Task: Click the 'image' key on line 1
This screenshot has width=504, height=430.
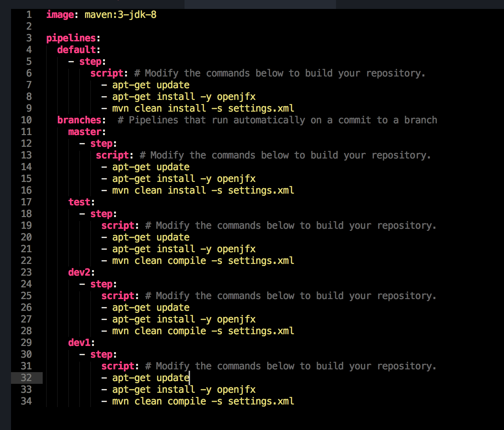Action: coord(60,15)
